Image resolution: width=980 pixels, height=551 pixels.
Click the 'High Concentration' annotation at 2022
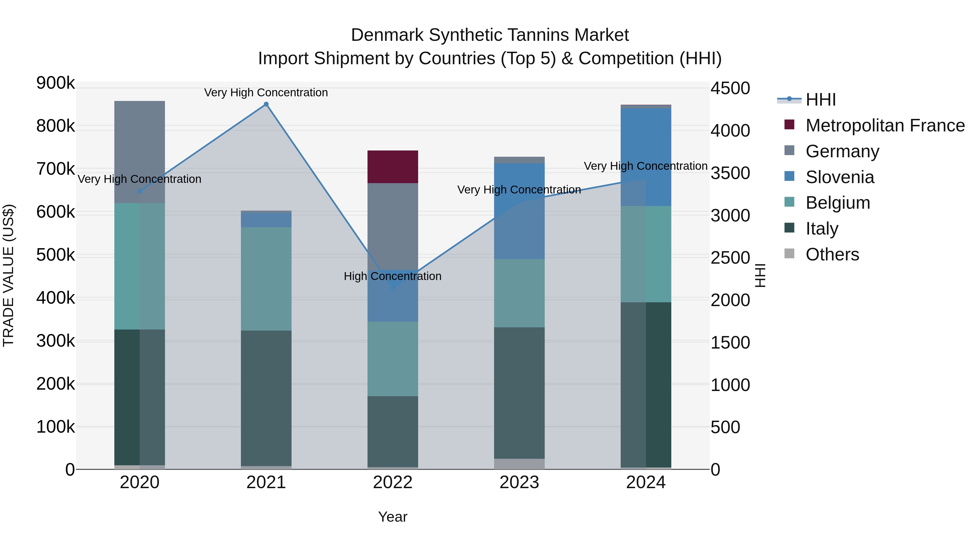pyautogui.click(x=393, y=276)
